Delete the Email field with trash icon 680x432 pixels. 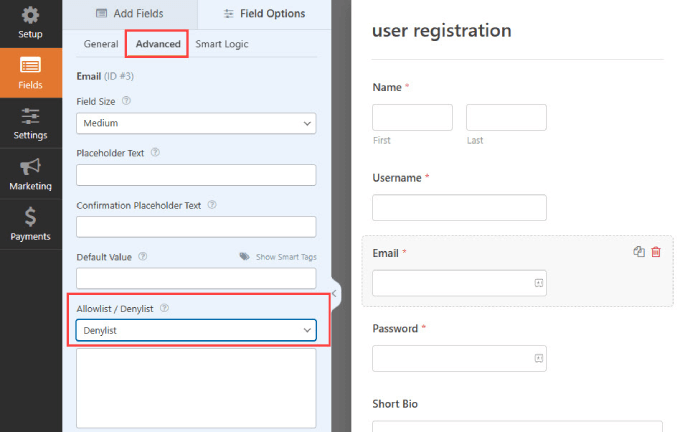tap(656, 252)
